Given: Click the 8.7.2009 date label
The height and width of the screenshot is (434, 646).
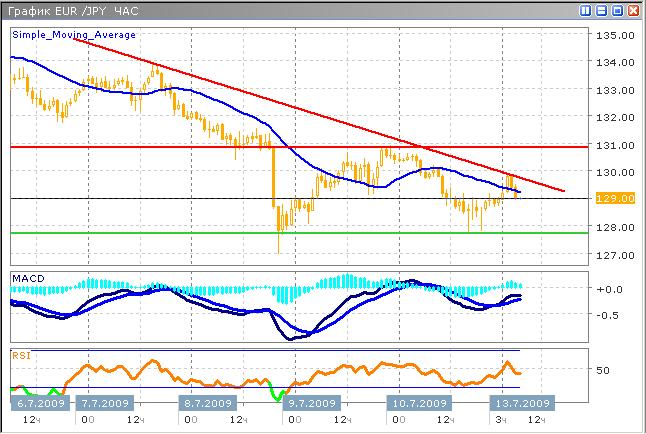Looking at the screenshot, I should tap(207, 403).
